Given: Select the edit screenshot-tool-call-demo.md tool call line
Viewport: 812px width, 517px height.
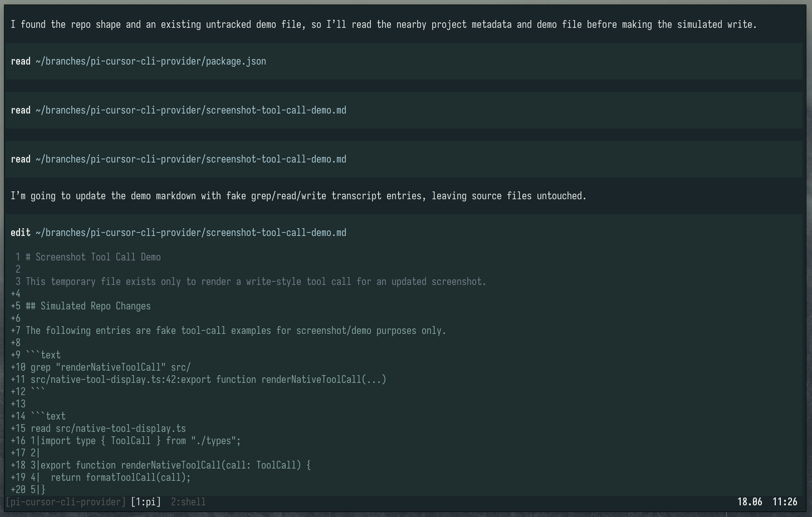Looking at the screenshot, I should 178,233.
